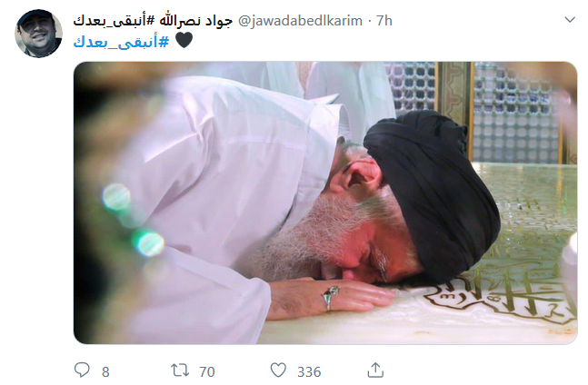Click the retweet count 70

206,371
